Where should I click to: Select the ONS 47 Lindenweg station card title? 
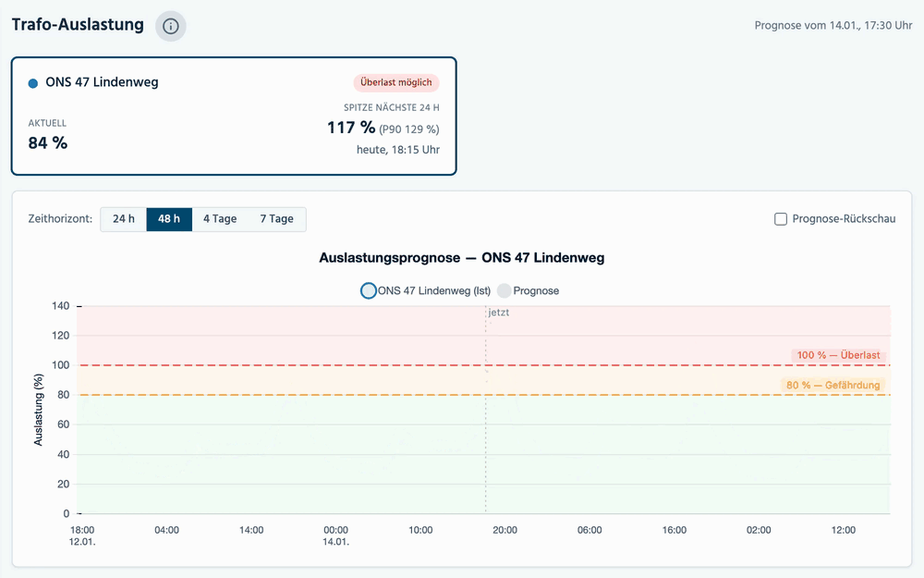coord(102,82)
